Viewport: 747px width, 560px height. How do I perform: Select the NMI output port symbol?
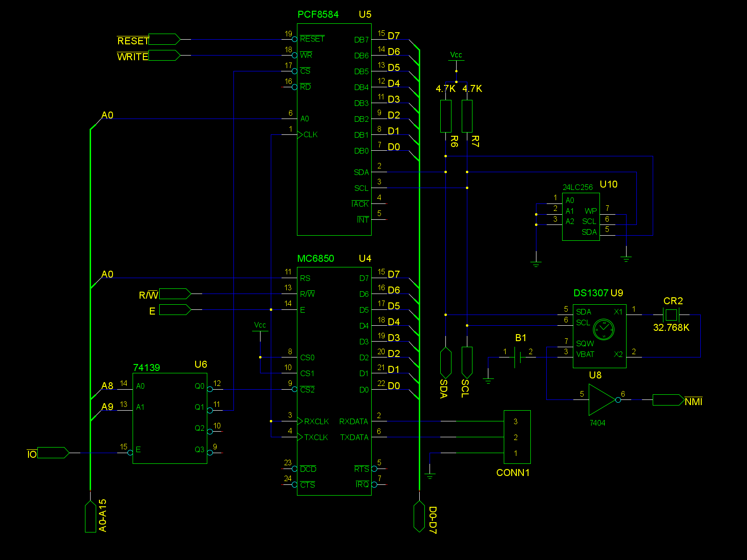(668, 400)
